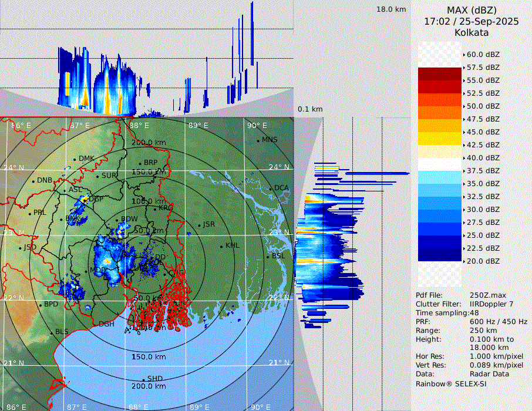Pick the darkest red swatch in the dBZ legend
The width and height of the screenshot is (532, 411).
(x=439, y=73)
